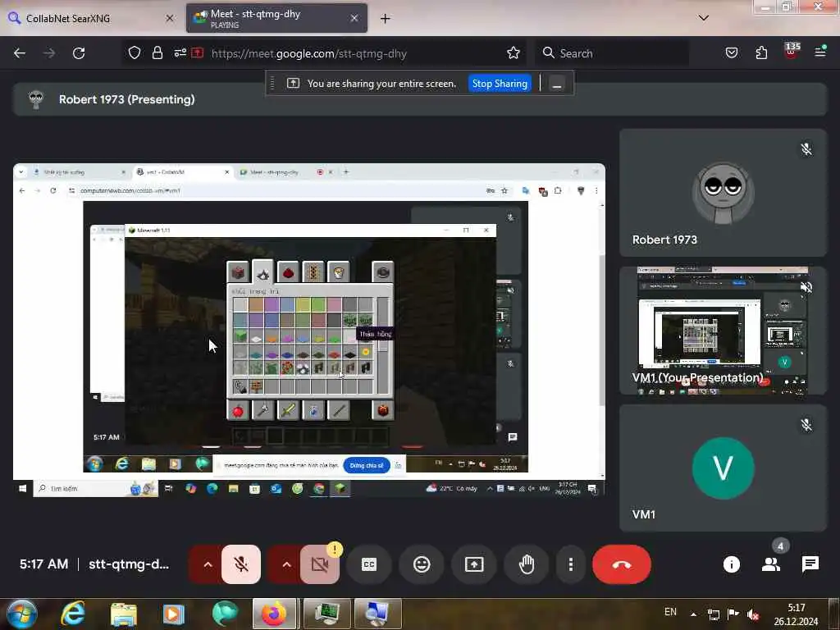840x630 pixels.
Task: Select the VM1 Your Presentation tile
Action: (723, 331)
